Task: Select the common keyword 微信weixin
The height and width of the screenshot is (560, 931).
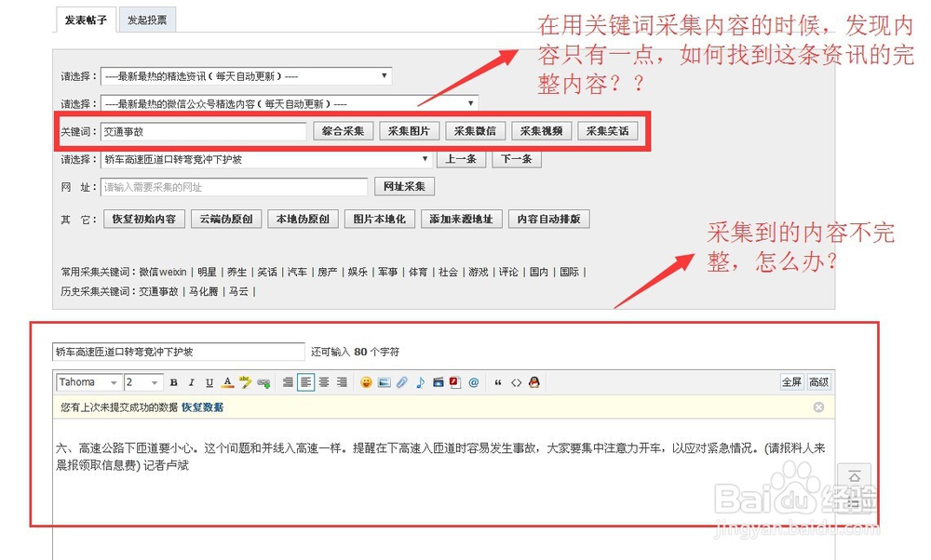Action: pyautogui.click(x=163, y=272)
